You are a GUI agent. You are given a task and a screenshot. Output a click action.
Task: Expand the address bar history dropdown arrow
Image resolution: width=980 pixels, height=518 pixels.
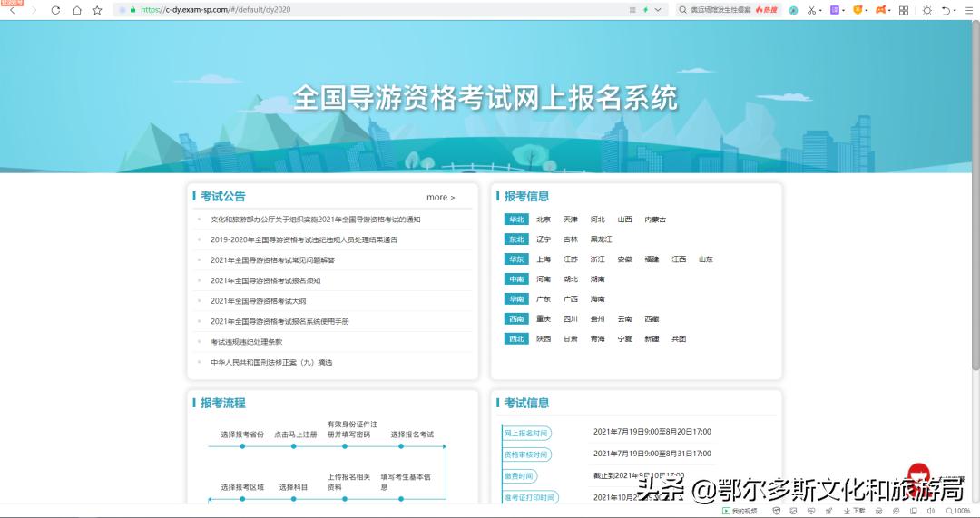tap(658, 10)
